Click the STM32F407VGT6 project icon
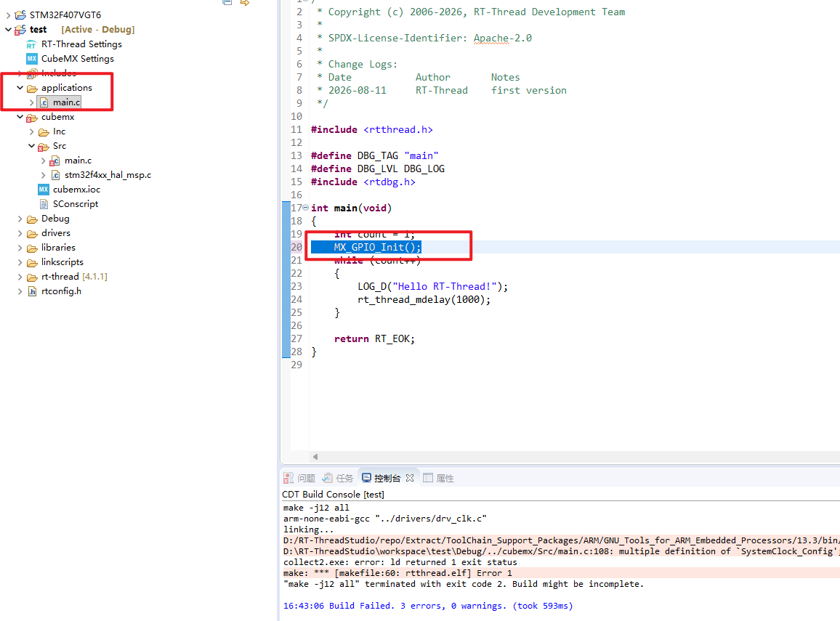Viewport: 840px width, 621px height. coord(20,15)
